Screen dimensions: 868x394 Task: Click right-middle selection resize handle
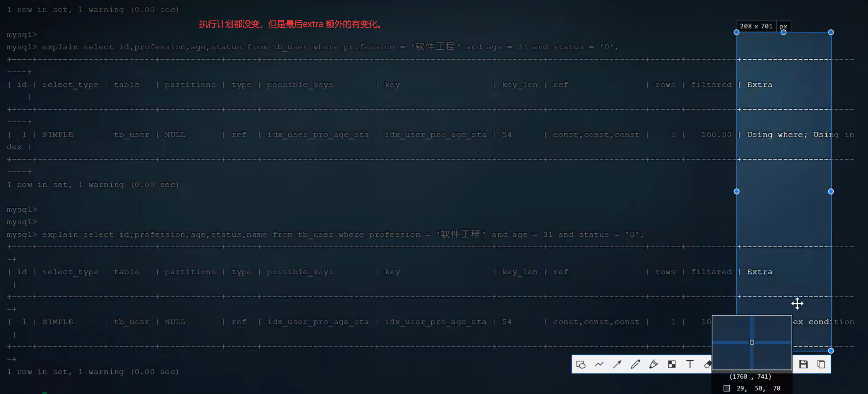[x=831, y=192]
